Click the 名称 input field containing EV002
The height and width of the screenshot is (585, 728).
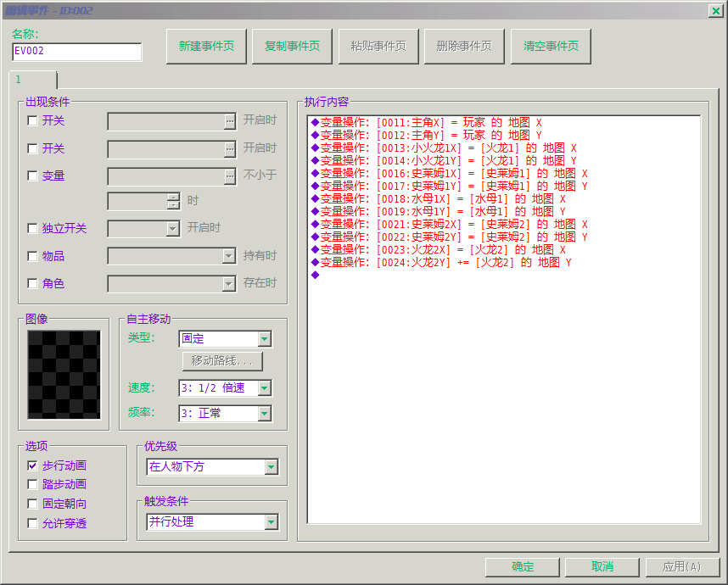click(77, 52)
